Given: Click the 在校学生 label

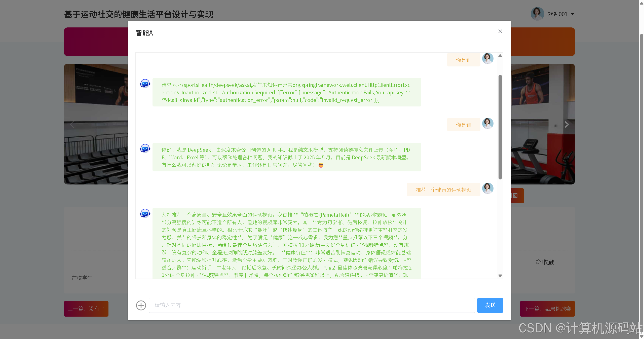Looking at the screenshot, I should pyautogui.click(x=82, y=278).
